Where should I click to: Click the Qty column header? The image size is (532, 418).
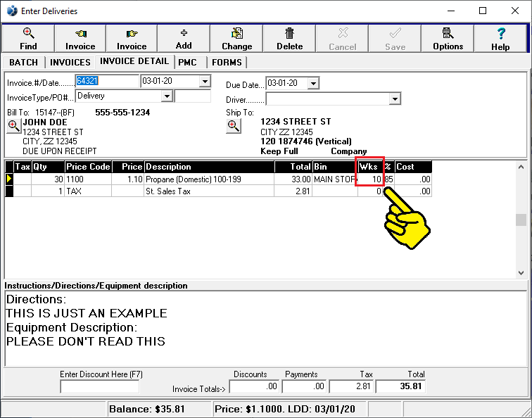pyautogui.click(x=48, y=167)
